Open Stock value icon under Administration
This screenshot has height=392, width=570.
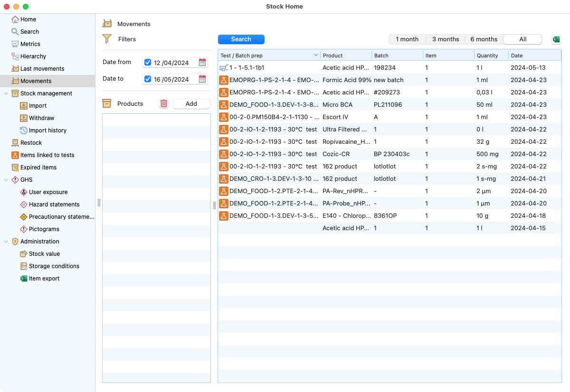click(x=24, y=254)
